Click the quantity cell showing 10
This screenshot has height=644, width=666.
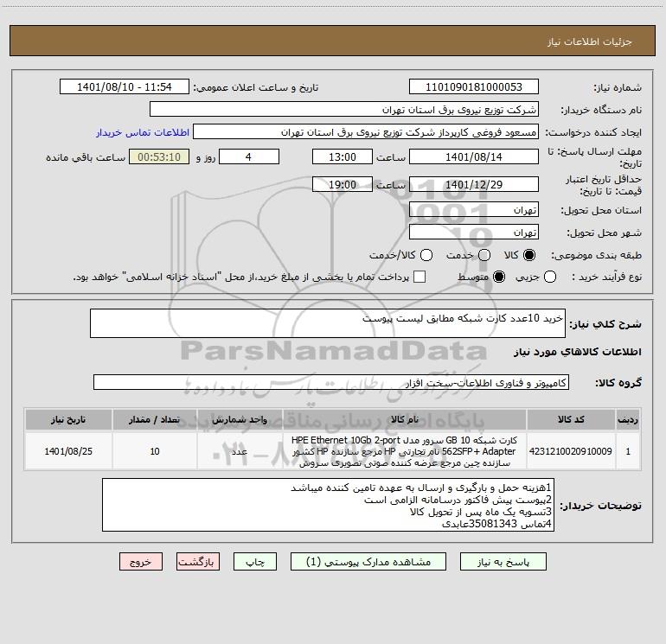pyautogui.click(x=155, y=451)
